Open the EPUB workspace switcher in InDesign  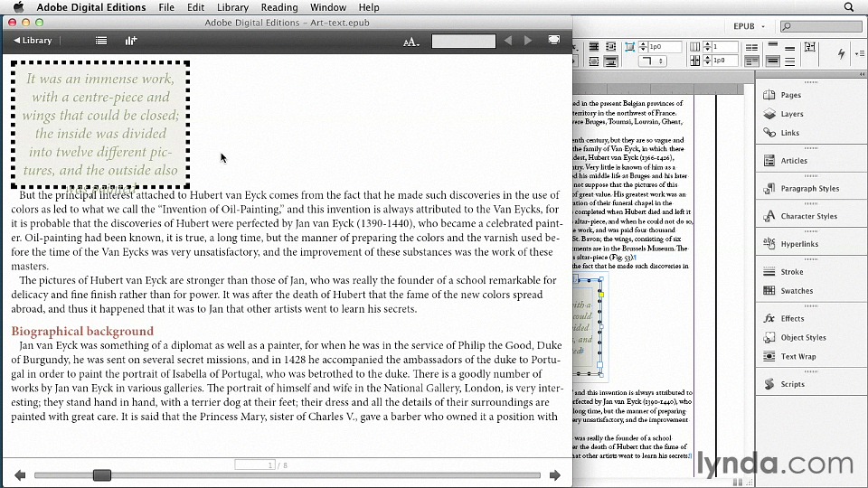pyautogui.click(x=749, y=26)
